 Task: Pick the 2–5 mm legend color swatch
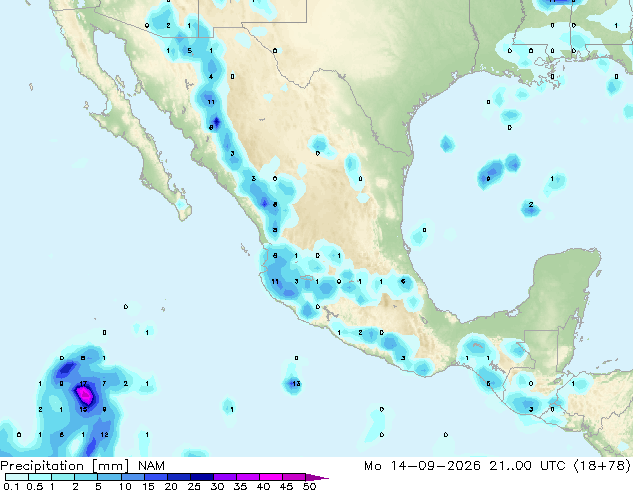[x=86, y=477]
